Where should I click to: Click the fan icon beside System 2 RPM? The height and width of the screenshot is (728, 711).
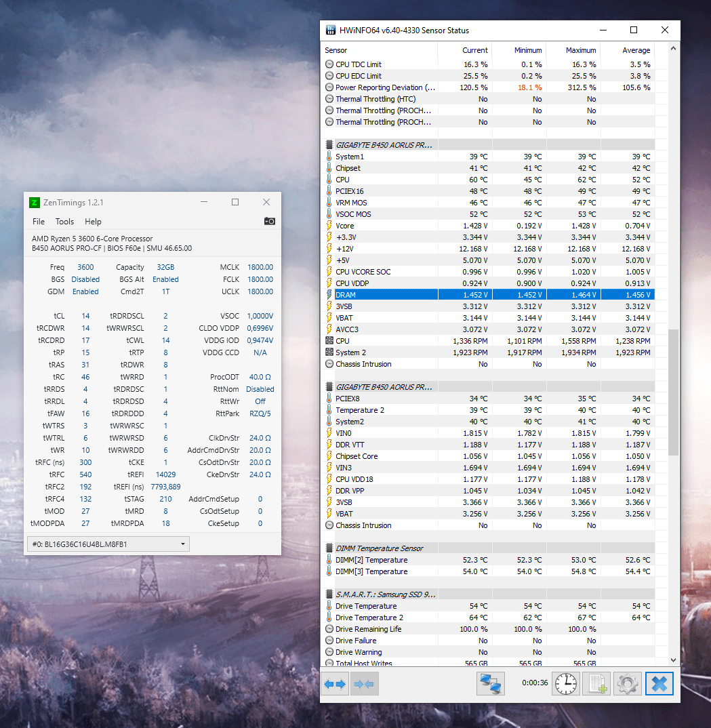pos(329,352)
